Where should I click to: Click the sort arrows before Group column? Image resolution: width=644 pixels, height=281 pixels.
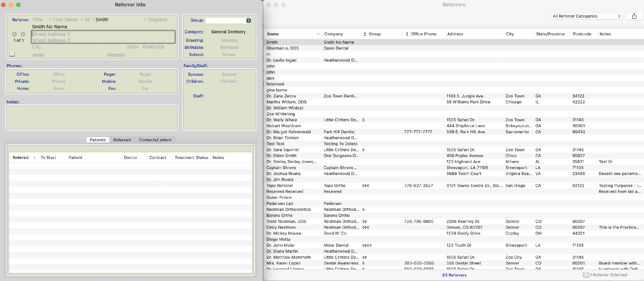tap(365, 34)
